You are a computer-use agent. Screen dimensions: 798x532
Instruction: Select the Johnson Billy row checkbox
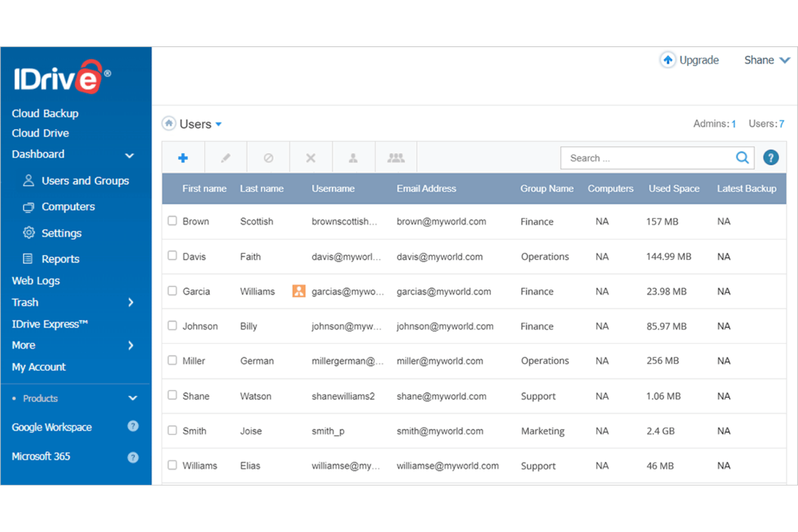click(173, 326)
